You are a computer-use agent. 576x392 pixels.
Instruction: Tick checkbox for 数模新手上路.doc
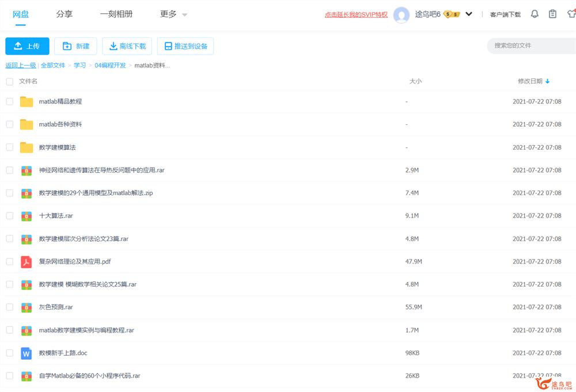(10, 353)
